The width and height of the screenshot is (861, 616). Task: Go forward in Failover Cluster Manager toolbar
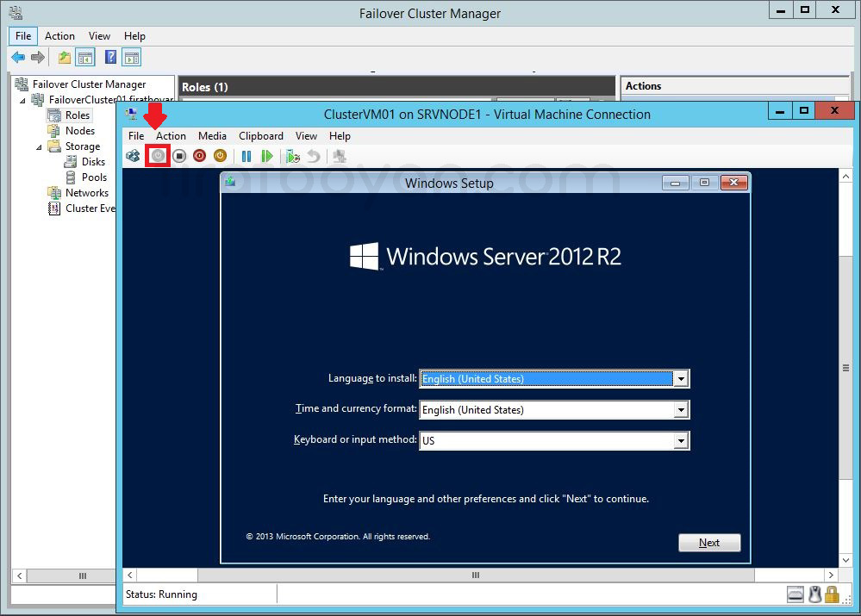[37, 57]
